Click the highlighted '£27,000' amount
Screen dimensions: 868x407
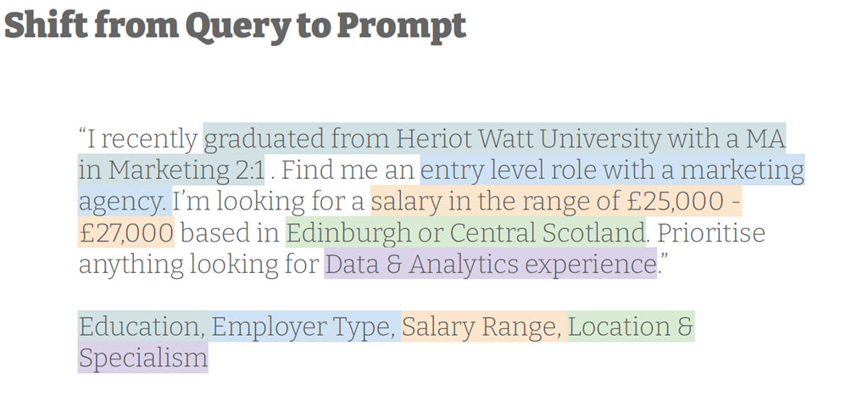[126, 232]
